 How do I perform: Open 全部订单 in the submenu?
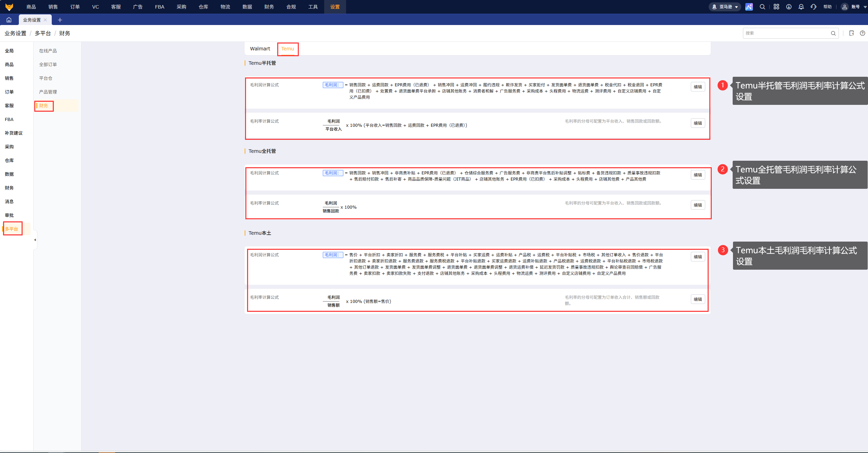coord(48,64)
